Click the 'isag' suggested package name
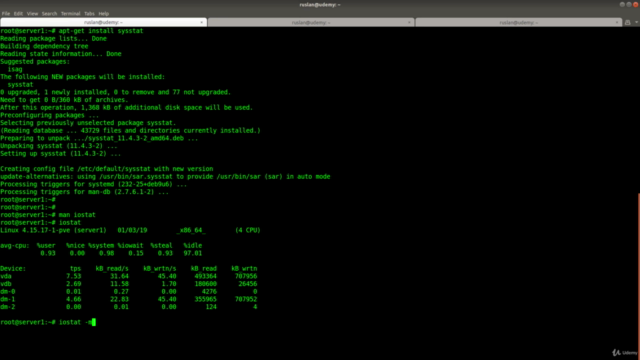The image size is (640, 360). [x=15, y=69]
